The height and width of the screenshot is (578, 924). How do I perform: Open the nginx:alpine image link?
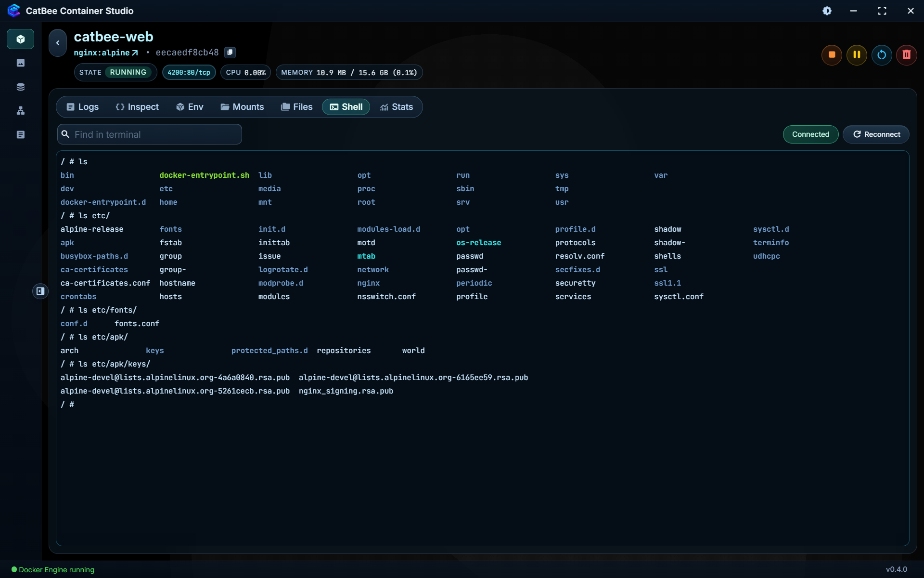pyautogui.click(x=106, y=53)
